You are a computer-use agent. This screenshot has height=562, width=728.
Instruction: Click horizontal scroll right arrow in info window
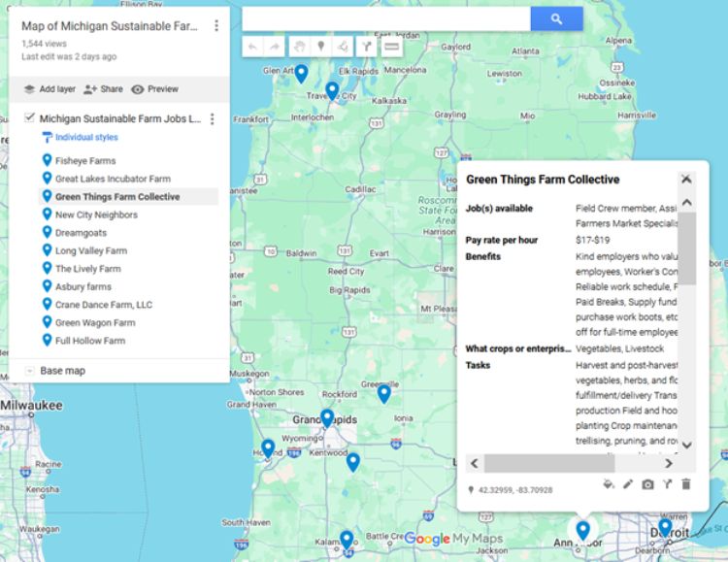pos(669,464)
